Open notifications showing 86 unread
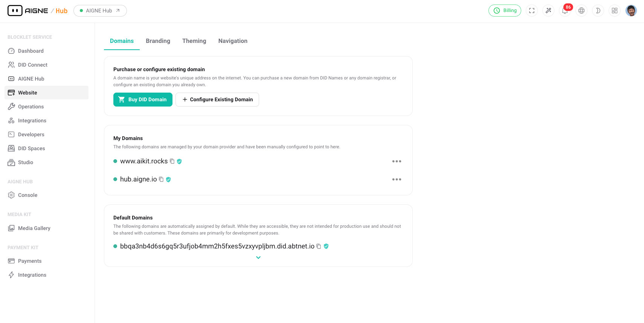This screenshot has height=323, width=644. click(x=565, y=11)
